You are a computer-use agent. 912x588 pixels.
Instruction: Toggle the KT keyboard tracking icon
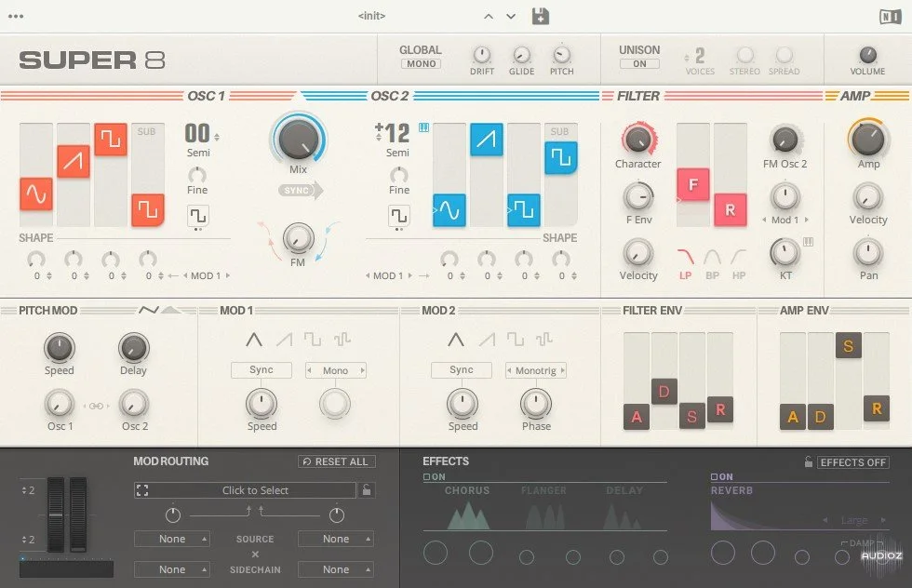809,242
